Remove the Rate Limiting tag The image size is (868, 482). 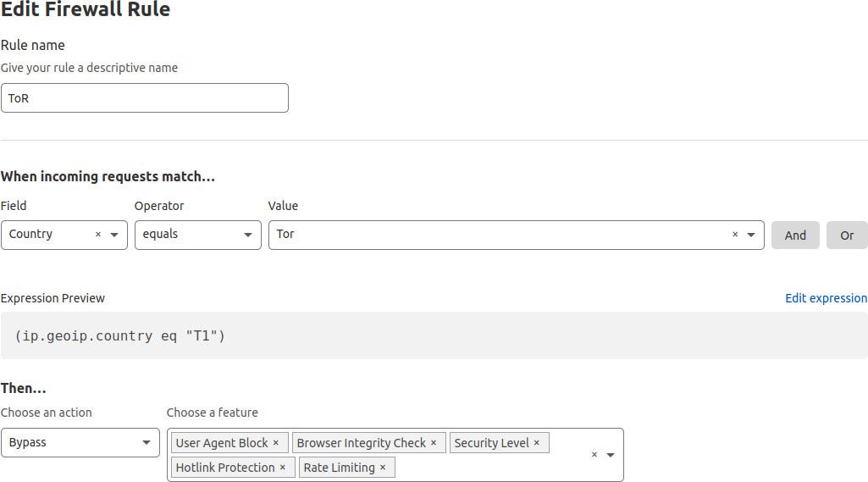coord(383,467)
